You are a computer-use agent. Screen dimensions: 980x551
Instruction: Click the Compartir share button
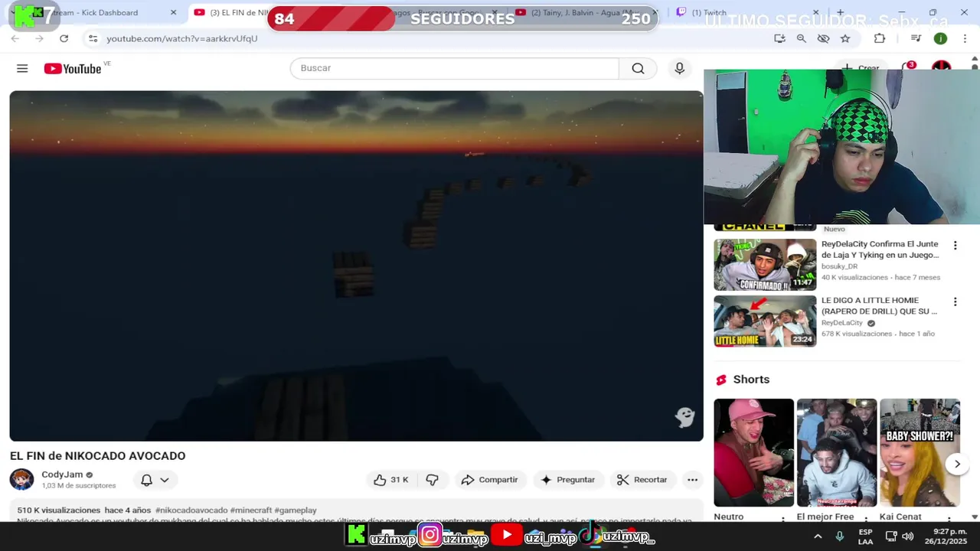point(490,480)
